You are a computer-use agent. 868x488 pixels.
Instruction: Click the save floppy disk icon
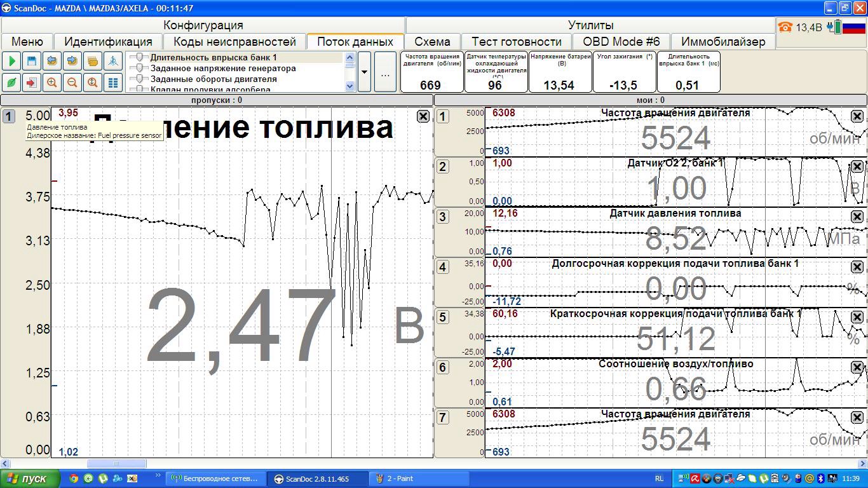(x=32, y=62)
